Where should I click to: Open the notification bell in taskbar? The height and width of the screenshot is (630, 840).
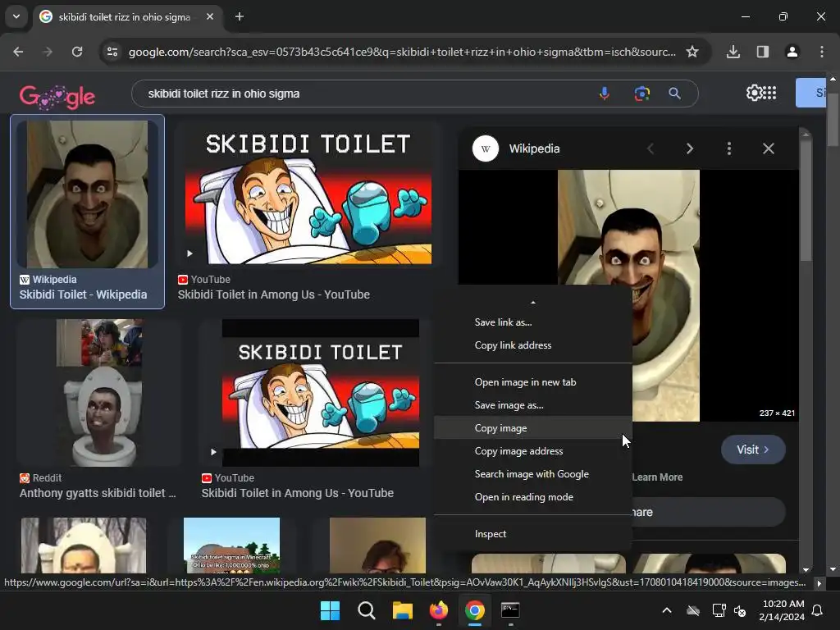point(818,610)
